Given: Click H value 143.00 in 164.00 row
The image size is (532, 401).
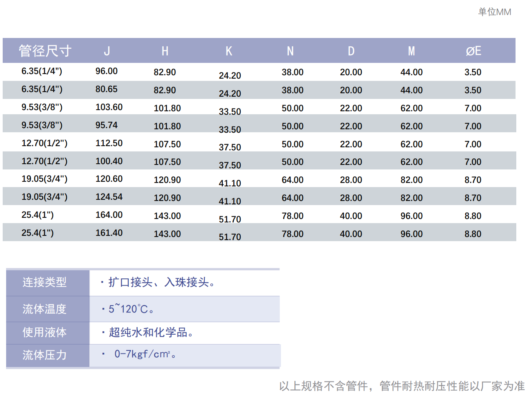Looking at the screenshot, I should tap(167, 216).
